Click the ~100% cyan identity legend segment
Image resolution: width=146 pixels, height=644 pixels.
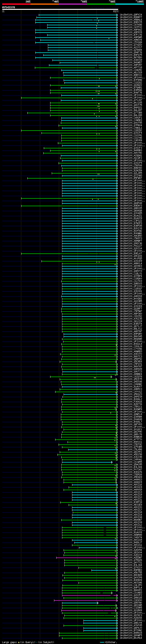(130, 4)
